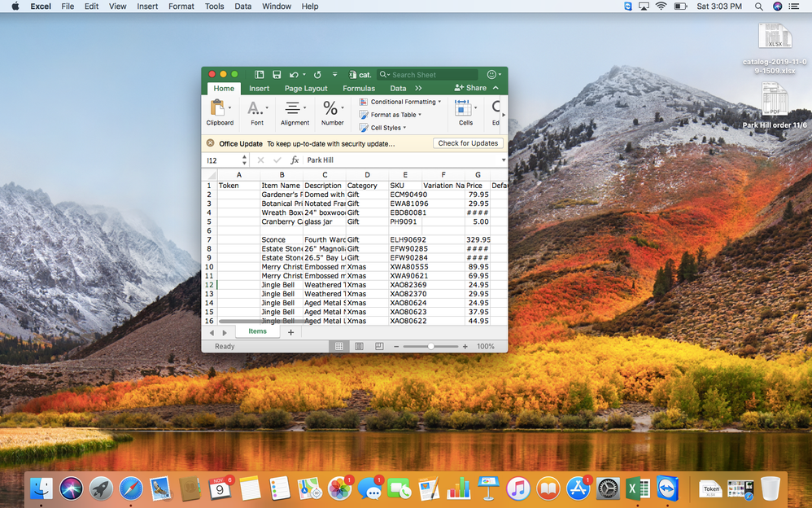Switch to Normal view in status bar
This screenshot has height=508, width=812.
point(338,346)
